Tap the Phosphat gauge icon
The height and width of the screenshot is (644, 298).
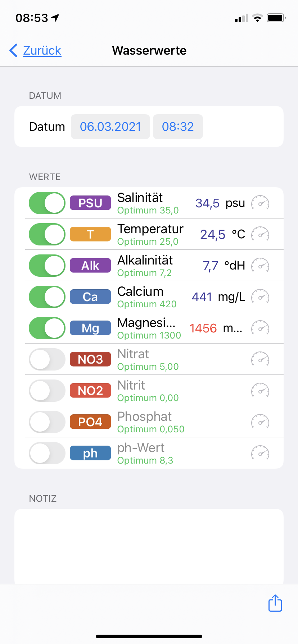point(260,422)
